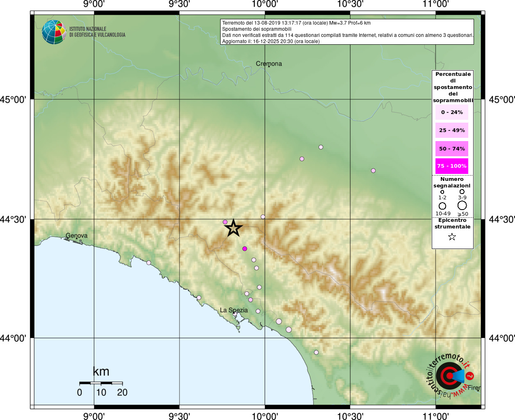The image size is (515, 420).
Task: Click the epicenter star symbol in the legend
Action: pos(452,237)
